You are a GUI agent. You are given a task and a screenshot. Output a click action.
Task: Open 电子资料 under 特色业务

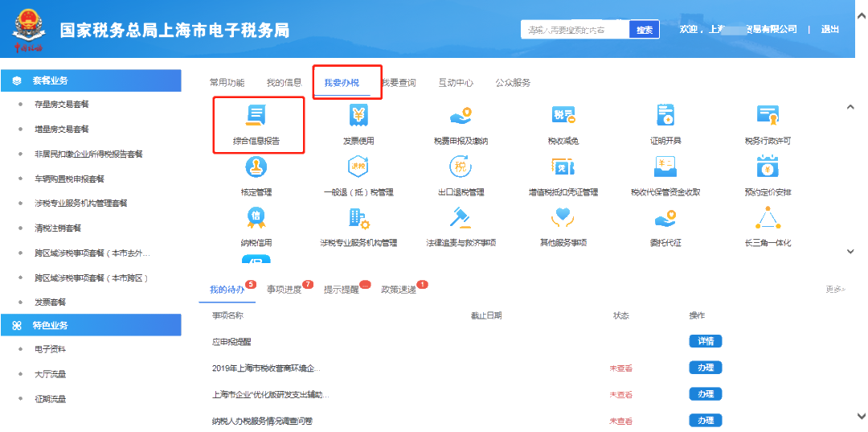(50, 349)
